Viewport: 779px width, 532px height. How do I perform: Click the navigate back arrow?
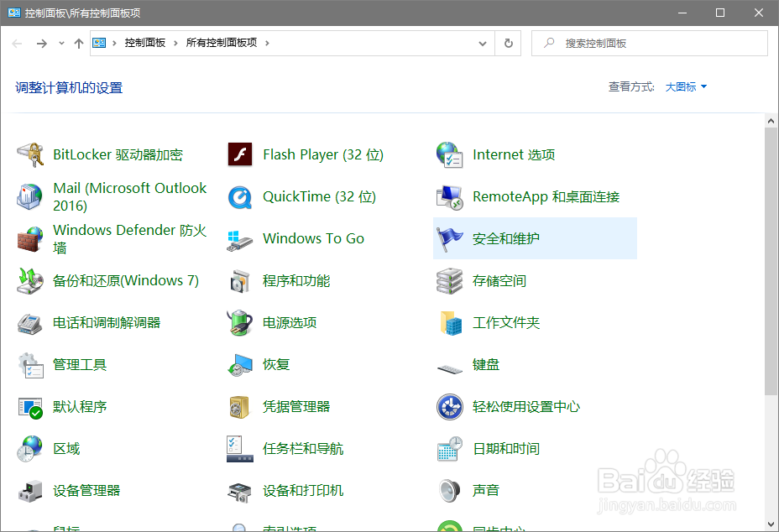[17, 44]
